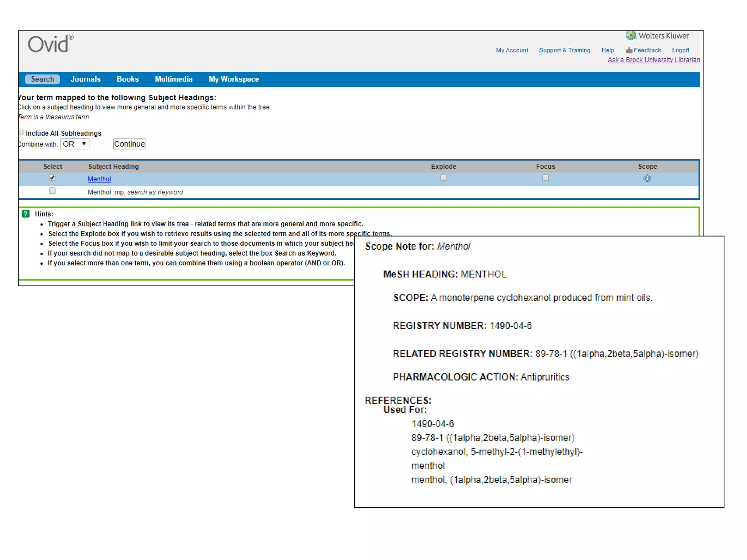Click the Wolters Kluwer logo
Image resolution: width=747 pixels, height=560 pixels.
[657, 36]
